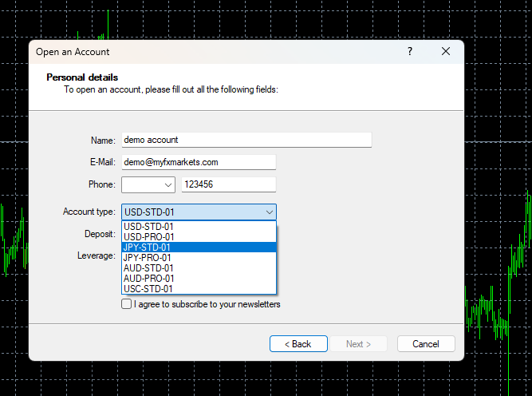This screenshot has width=532, height=396.
Task: Click the Back button
Action: point(298,344)
